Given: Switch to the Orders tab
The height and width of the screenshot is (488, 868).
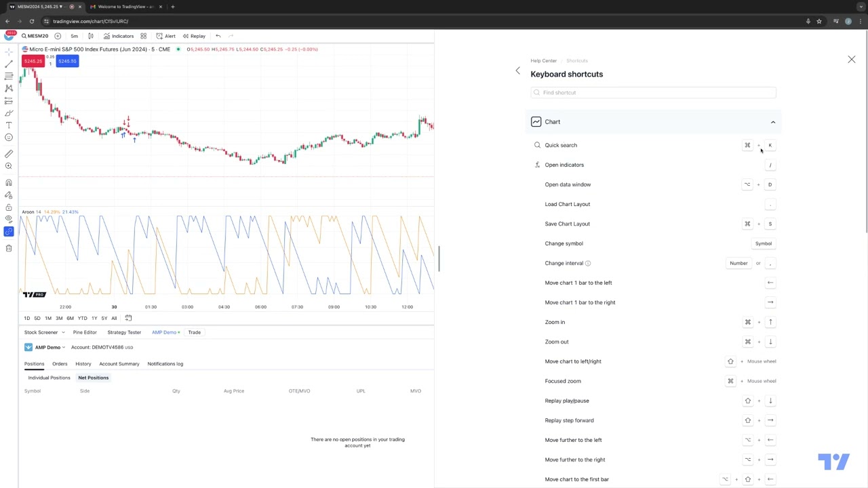Looking at the screenshot, I should pyautogui.click(x=60, y=364).
